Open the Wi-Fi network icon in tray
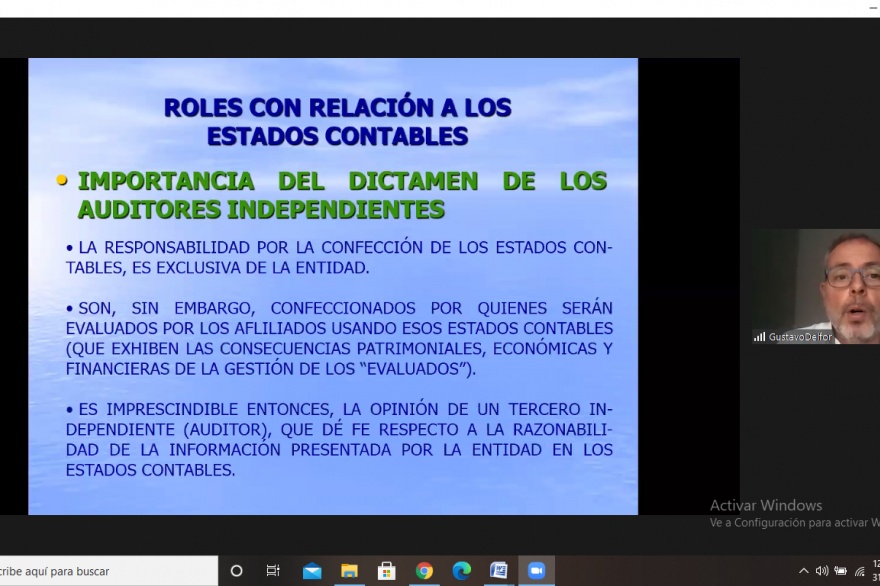The image size is (880, 586). point(859,571)
